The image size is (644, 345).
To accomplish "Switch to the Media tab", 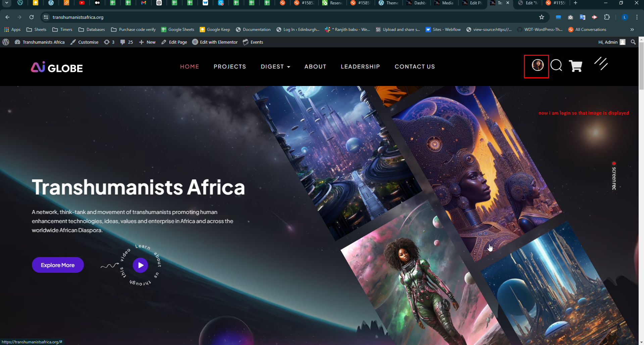I will coord(444,3).
